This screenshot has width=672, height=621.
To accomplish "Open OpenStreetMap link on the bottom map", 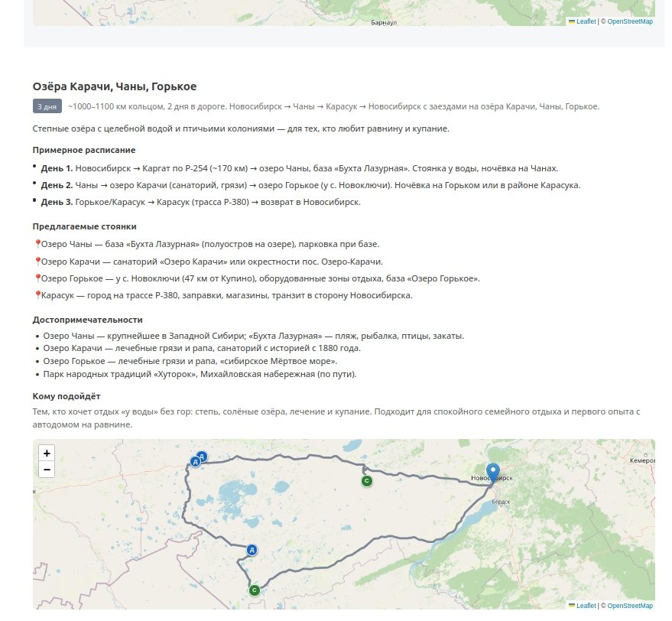I will (630, 606).
